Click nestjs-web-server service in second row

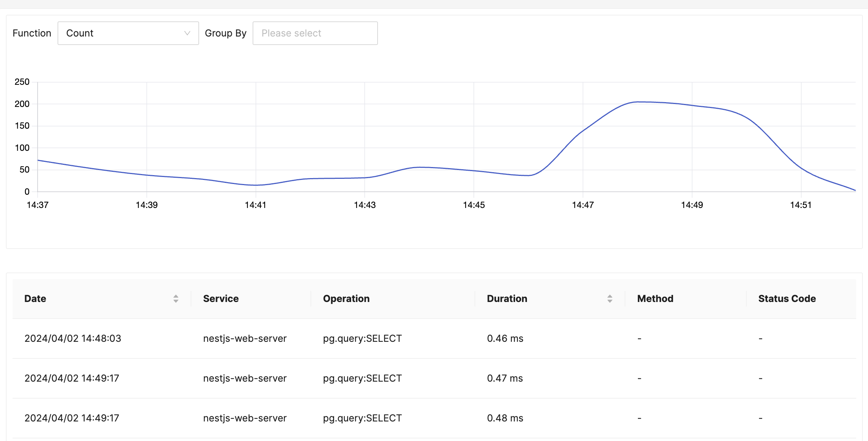tap(245, 378)
